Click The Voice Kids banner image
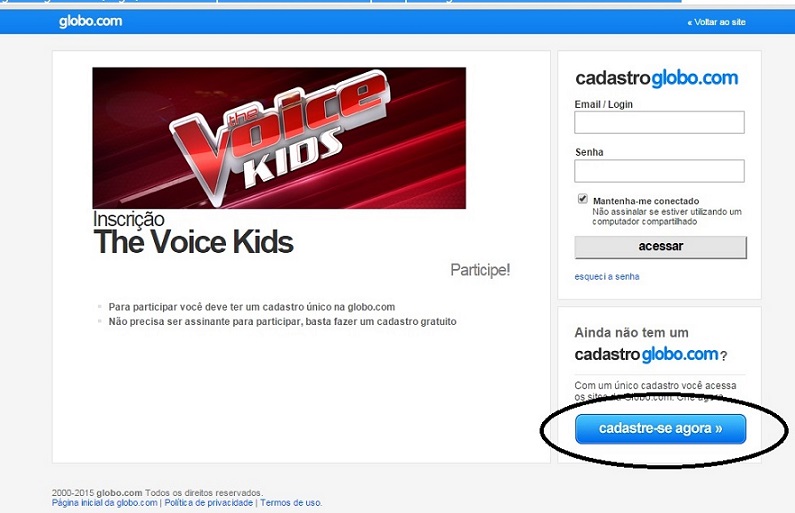 point(279,138)
